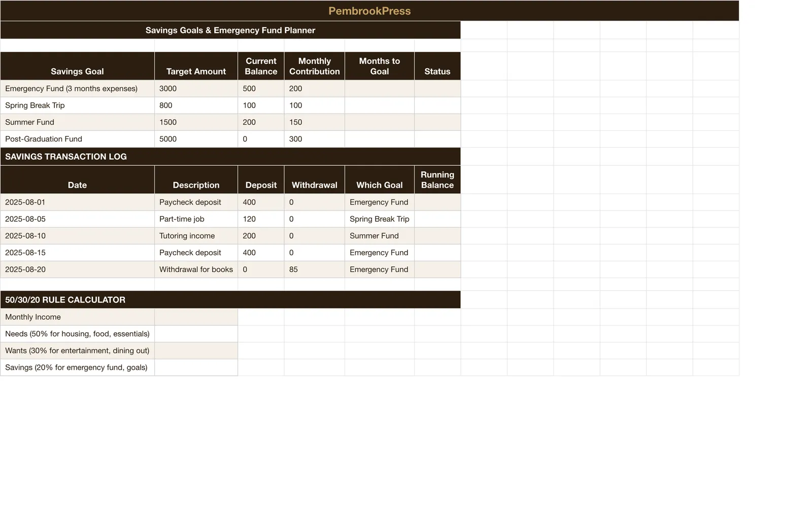Click the 2025-08-01 date cell
The width and height of the screenshot is (812, 522).
(77, 202)
